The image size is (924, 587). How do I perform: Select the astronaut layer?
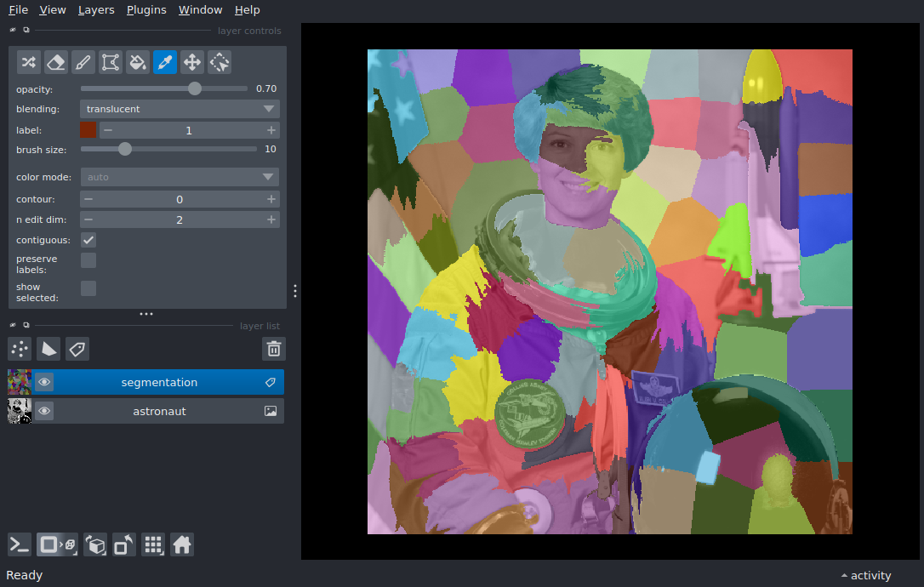click(x=159, y=412)
